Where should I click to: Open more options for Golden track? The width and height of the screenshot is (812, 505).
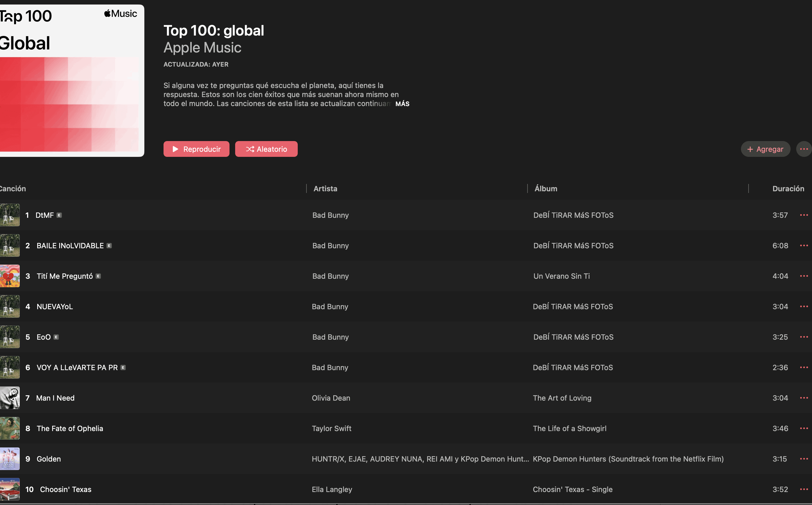point(804,459)
